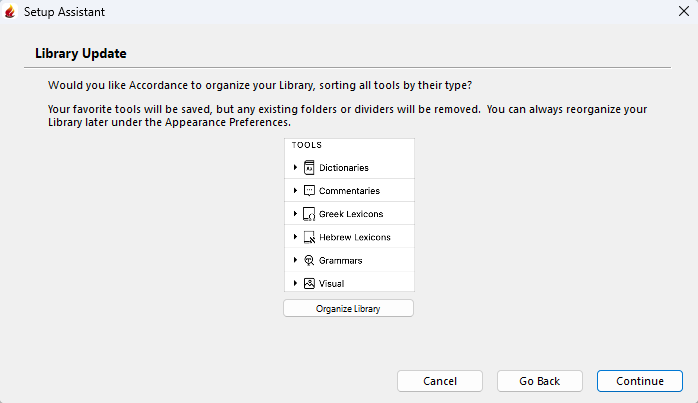Click the Go Back button
The height and width of the screenshot is (403, 698).
[540, 381]
